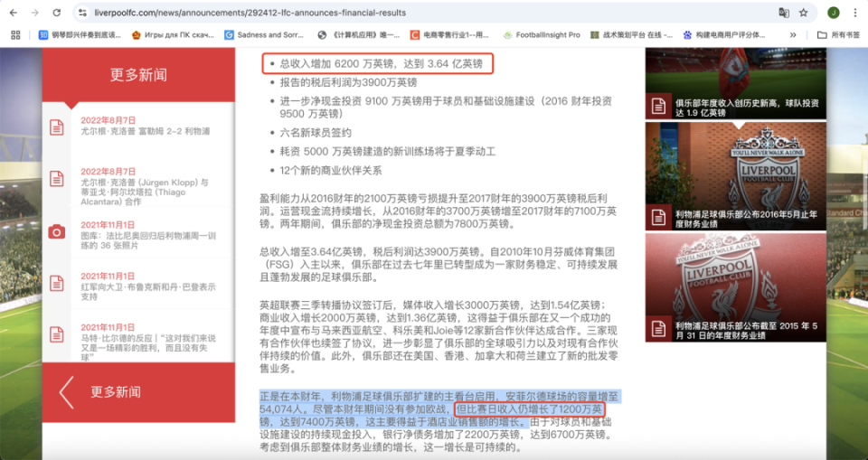Open the 战术策划平台 bookmark

[632, 35]
